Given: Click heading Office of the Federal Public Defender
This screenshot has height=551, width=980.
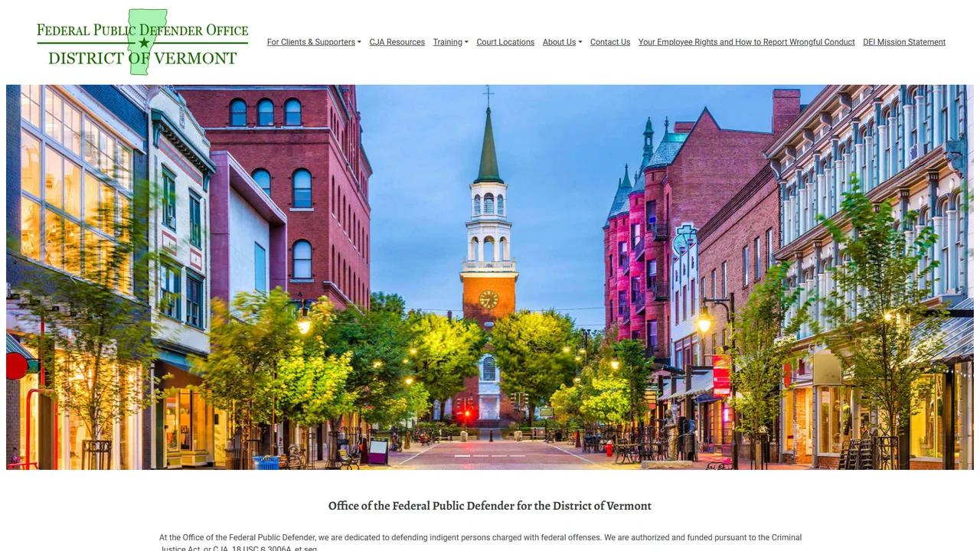Looking at the screenshot, I should coord(490,506).
